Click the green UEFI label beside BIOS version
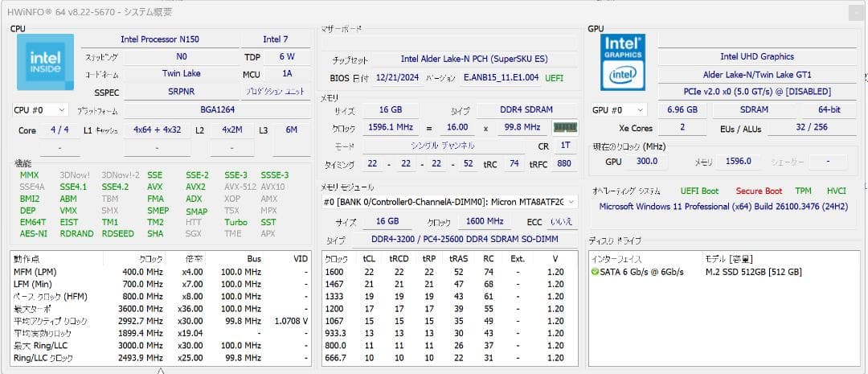868x374 pixels. tap(554, 78)
